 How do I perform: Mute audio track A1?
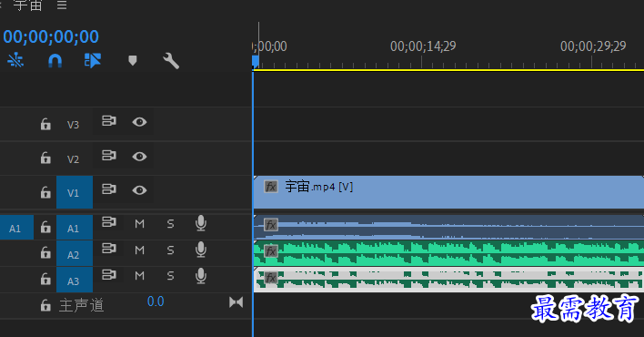click(x=140, y=224)
